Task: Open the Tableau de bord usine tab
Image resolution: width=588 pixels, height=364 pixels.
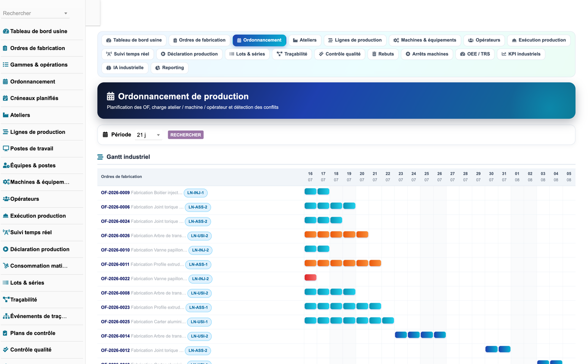Action: tap(134, 40)
